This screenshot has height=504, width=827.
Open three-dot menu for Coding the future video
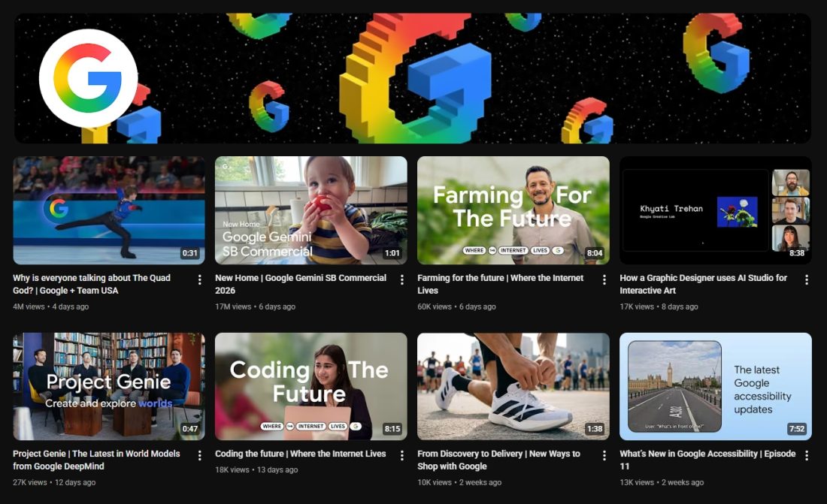pos(402,455)
